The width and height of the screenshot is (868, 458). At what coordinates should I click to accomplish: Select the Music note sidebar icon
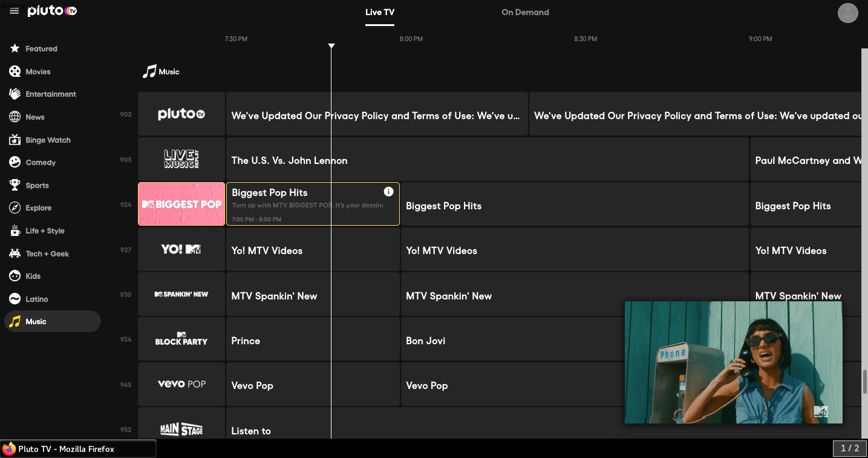point(15,321)
